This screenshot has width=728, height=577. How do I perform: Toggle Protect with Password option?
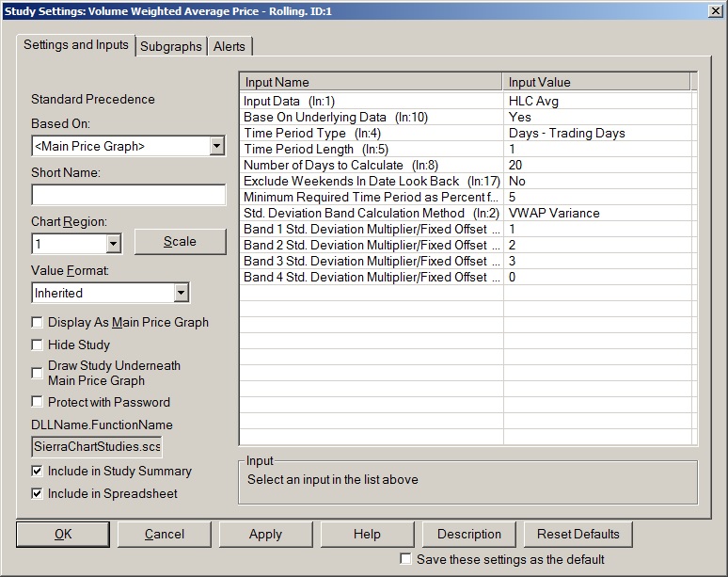38,403
